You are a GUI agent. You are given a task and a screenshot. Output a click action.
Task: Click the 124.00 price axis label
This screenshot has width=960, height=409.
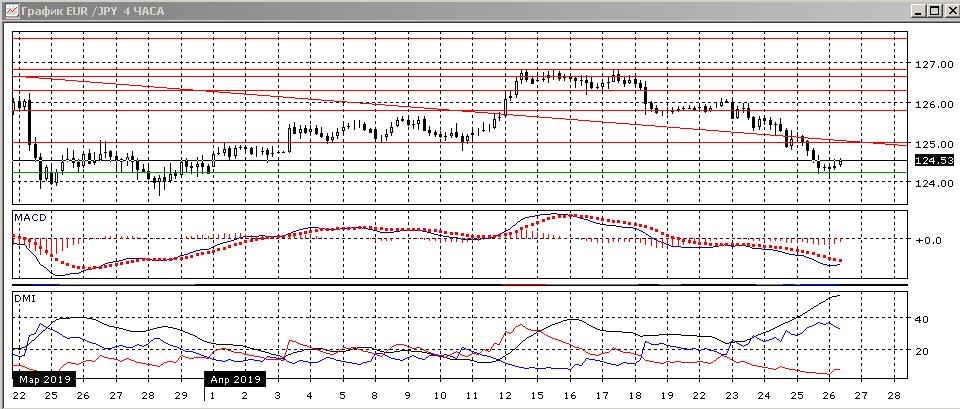935,183
